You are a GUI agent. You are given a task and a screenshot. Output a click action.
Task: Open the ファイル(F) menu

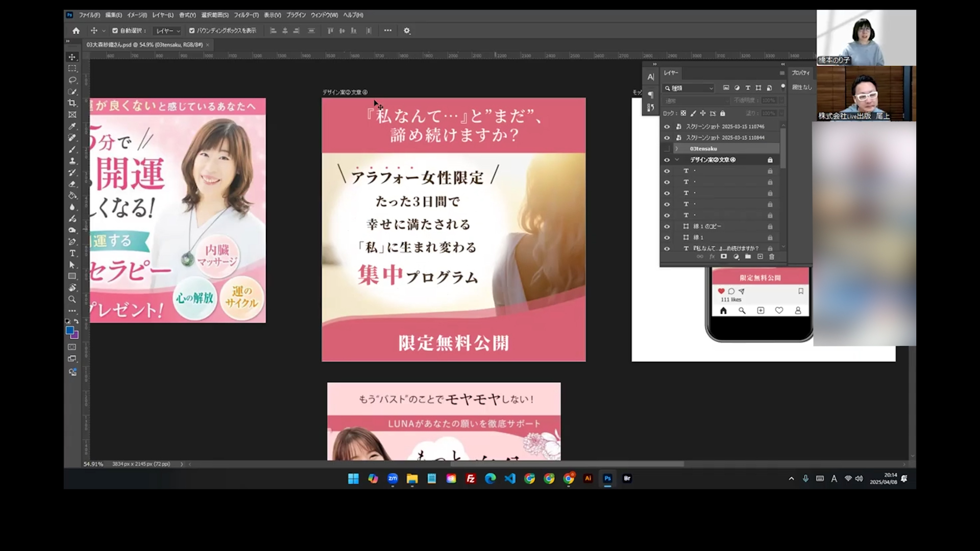pyautogui.click(x=89, y=15)
